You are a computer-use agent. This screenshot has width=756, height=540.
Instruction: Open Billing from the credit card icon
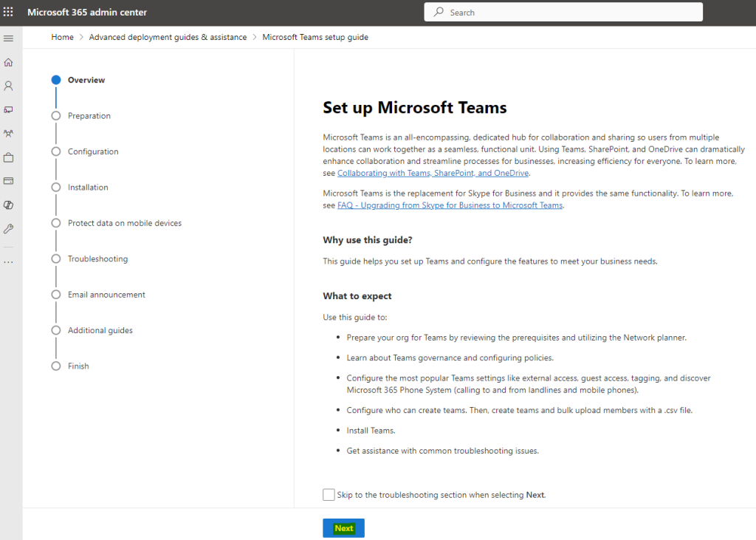tap(8, 181)
